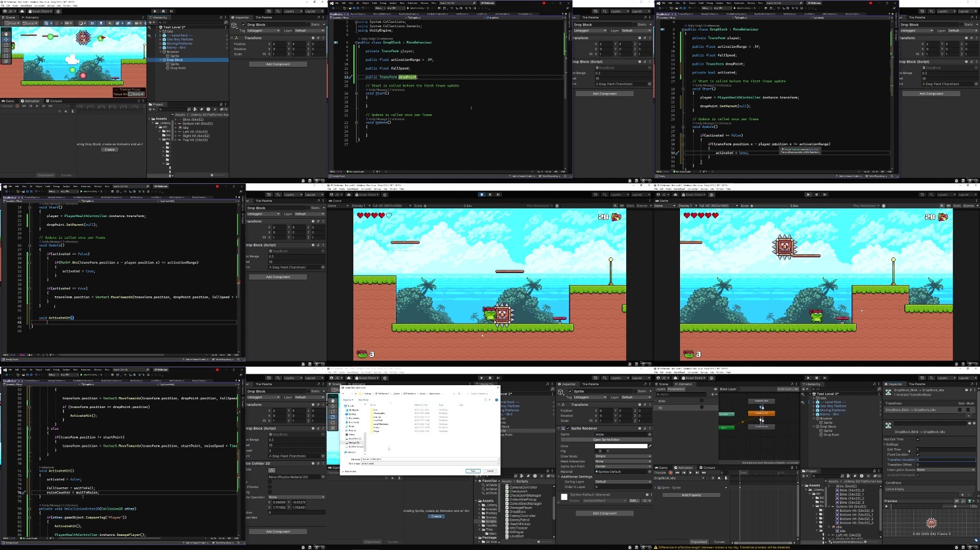Click Add Property in Animation panel
This screenshot has width=980, height=550.
click(x=691, y=495)
